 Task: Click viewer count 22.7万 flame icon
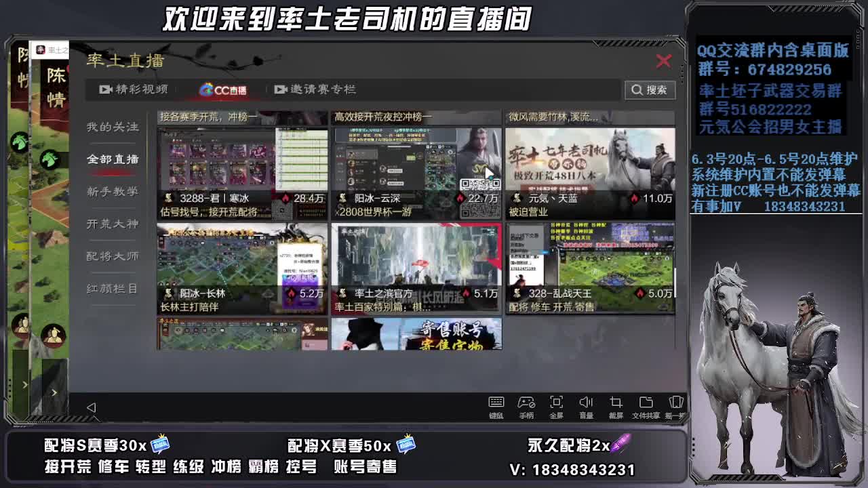pyautogui.click(x=460, y=199)
